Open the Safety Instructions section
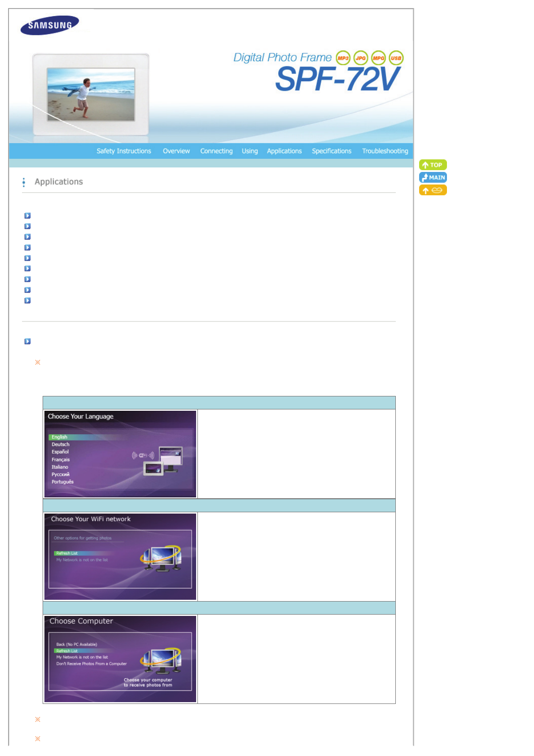The height and width of the screenshot is (756, 534). tap(124, 151)
